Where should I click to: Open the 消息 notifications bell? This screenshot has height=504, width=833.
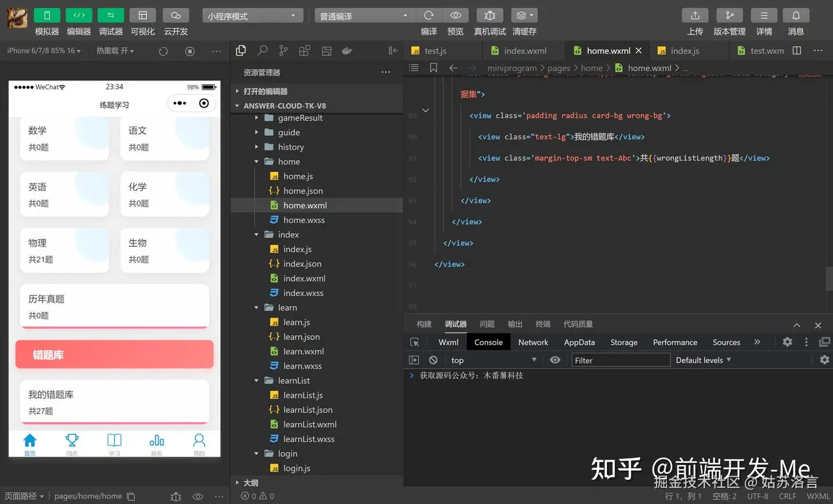[x=796, y=16]
